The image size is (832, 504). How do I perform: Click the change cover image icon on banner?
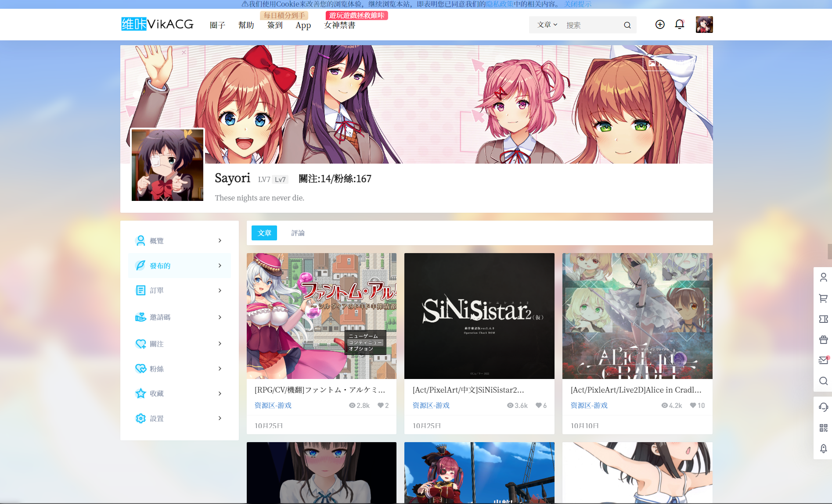click(652, 63)
